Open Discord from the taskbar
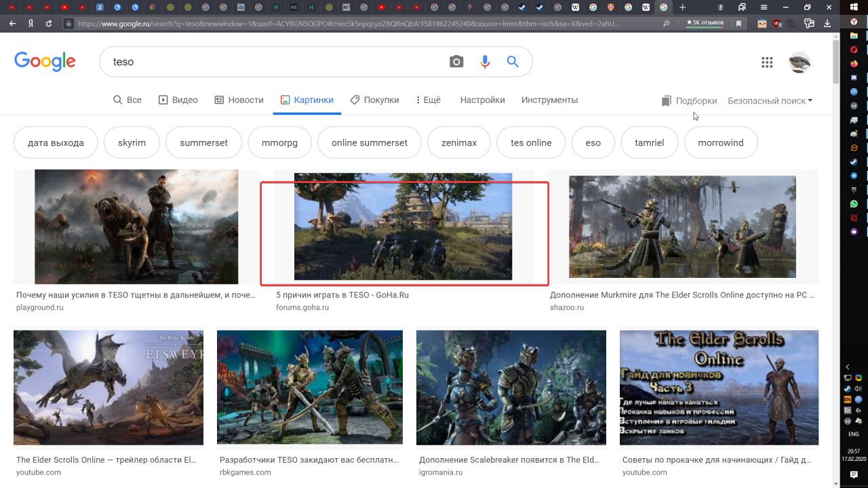Screen dimensions: 868x488 pyautogui.click(x=854, y=78)
